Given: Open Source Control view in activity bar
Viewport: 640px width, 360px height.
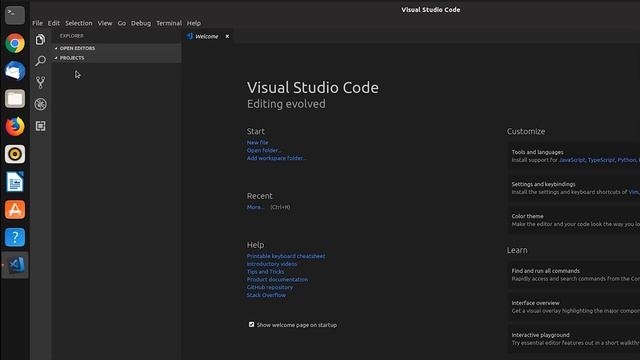Looking at the screenshot, I should coord(40,82).
